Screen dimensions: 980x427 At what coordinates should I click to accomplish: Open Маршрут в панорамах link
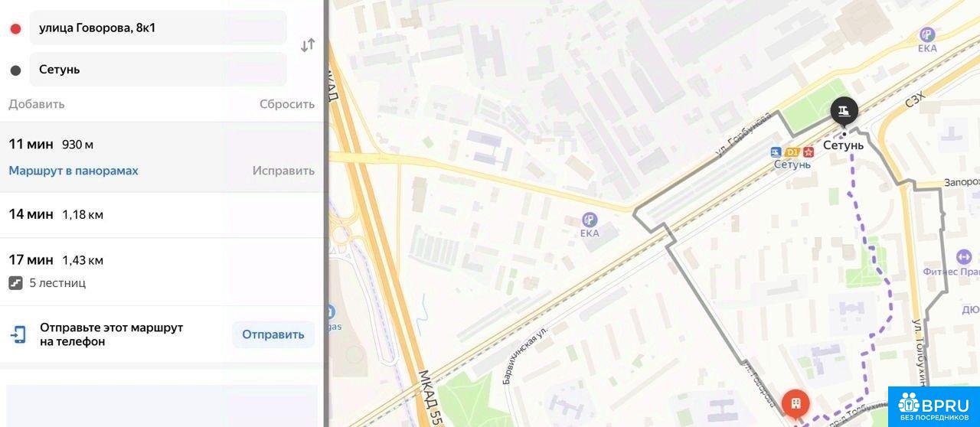73,171
